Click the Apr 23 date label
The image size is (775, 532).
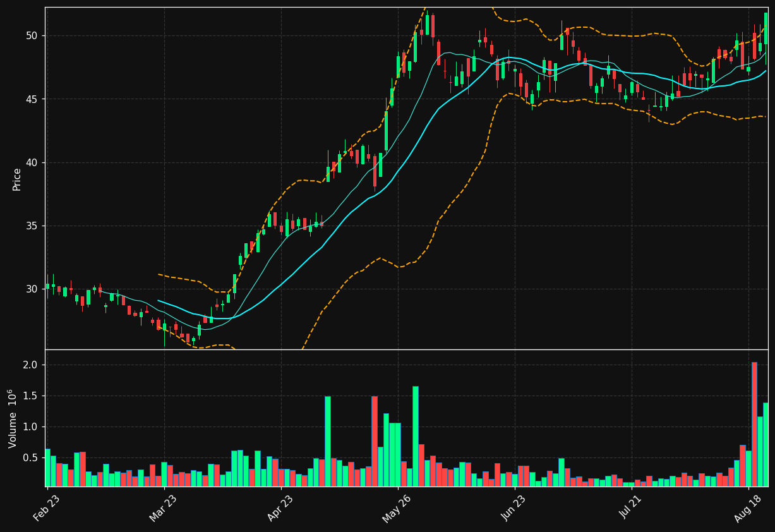pyautogui.click(x=279, y=507)
